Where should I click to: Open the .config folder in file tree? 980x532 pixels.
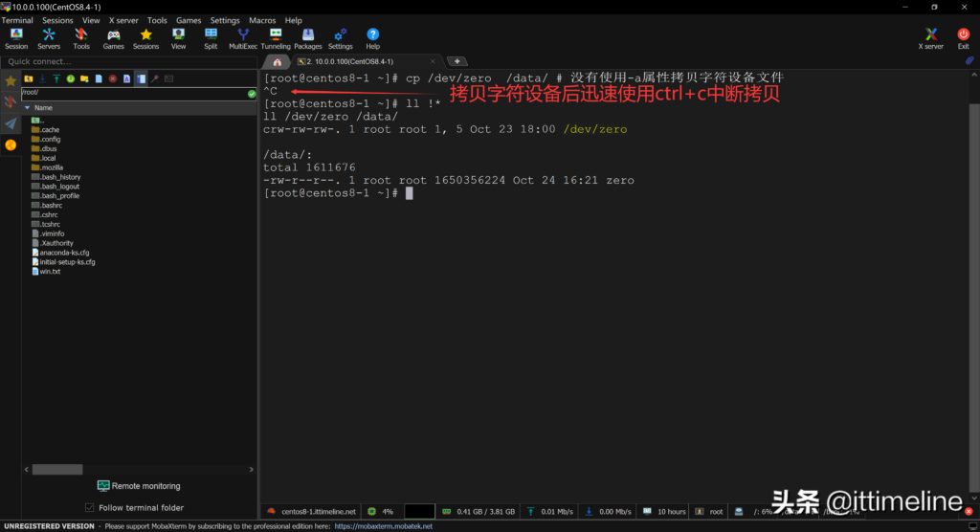tap(50, 139)
